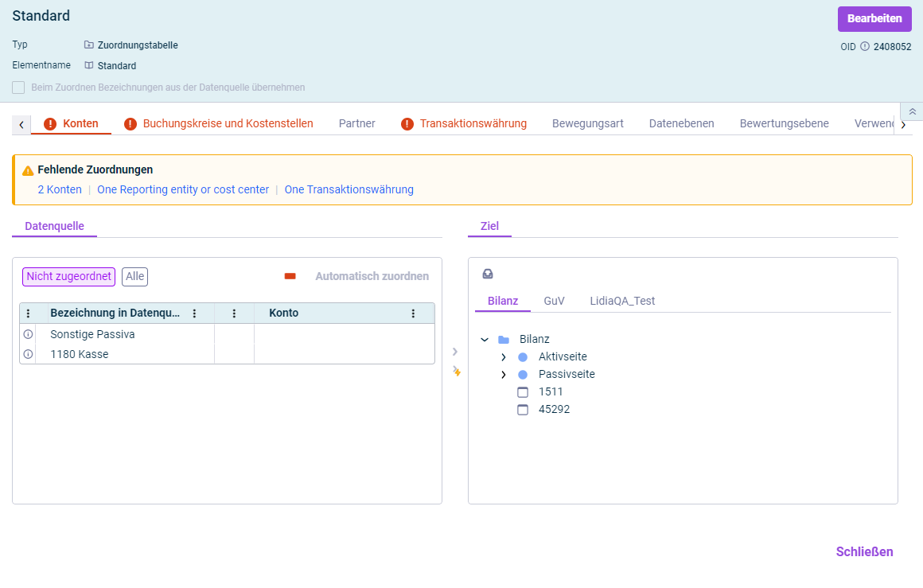Switch to the GuV tab
This screenshot has width=923, height=588.
554,301
